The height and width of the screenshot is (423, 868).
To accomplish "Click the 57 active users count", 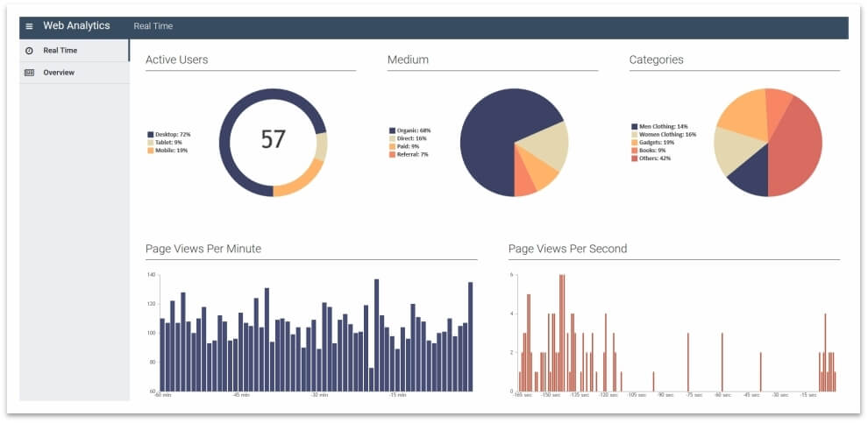I will (x=273, y=140).
